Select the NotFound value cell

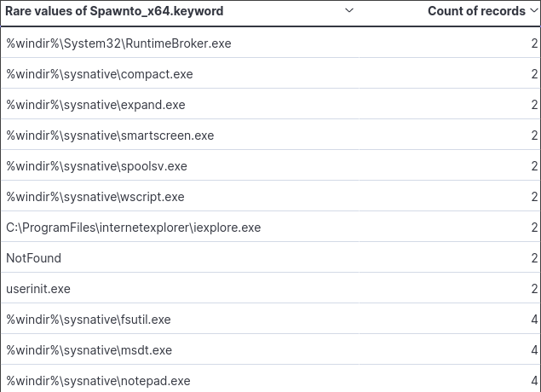(34, 258)
